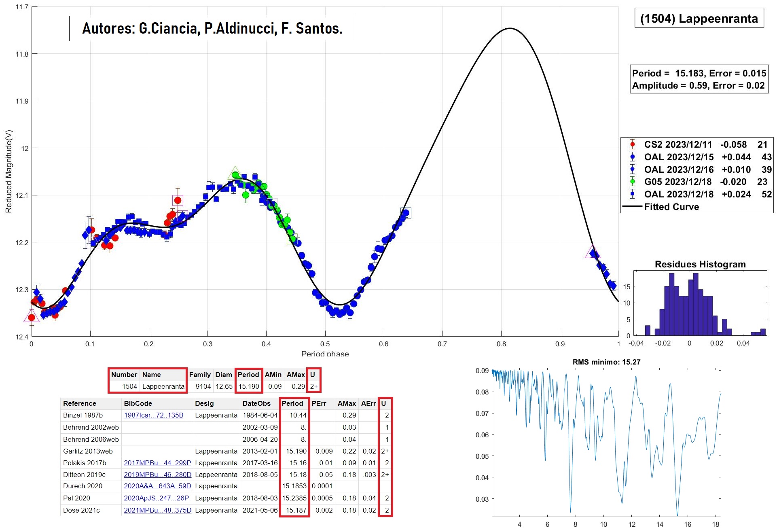Click the 10.44 period value

coord(298,415)
